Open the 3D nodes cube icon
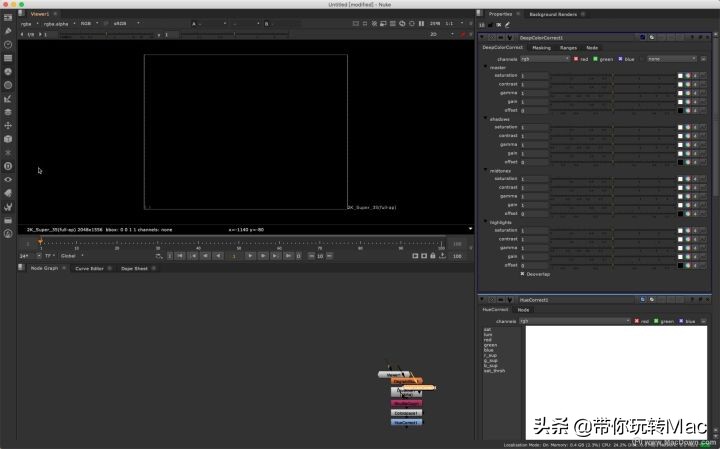This screenshot has width=720, height=449. click(x=8, y=138)
